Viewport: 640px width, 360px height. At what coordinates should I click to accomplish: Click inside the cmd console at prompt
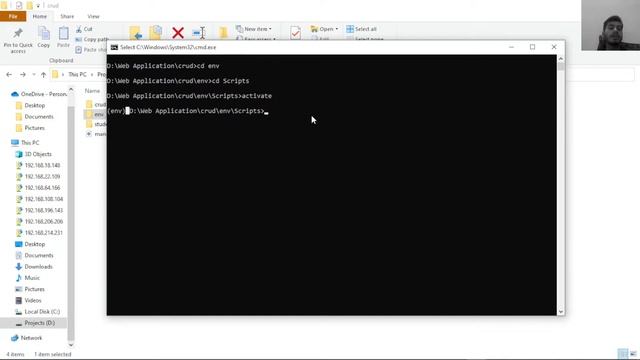click(266, 111)
